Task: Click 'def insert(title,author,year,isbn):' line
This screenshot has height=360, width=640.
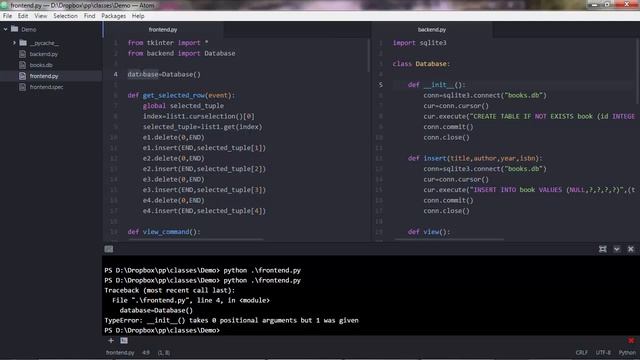Action: coord(475,158)
